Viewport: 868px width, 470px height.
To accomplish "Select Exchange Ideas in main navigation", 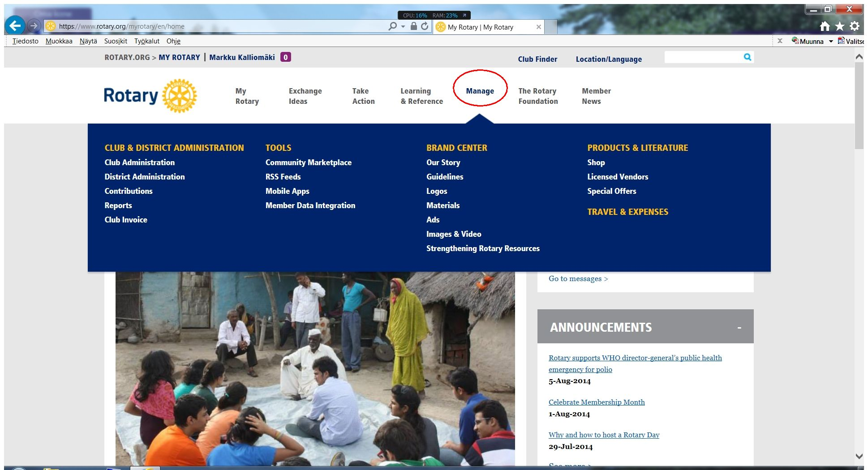I will tap(305, 96).
